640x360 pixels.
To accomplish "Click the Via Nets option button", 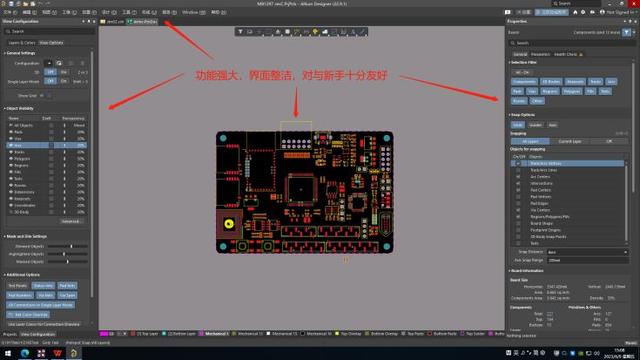I will [x=45, y=295].
